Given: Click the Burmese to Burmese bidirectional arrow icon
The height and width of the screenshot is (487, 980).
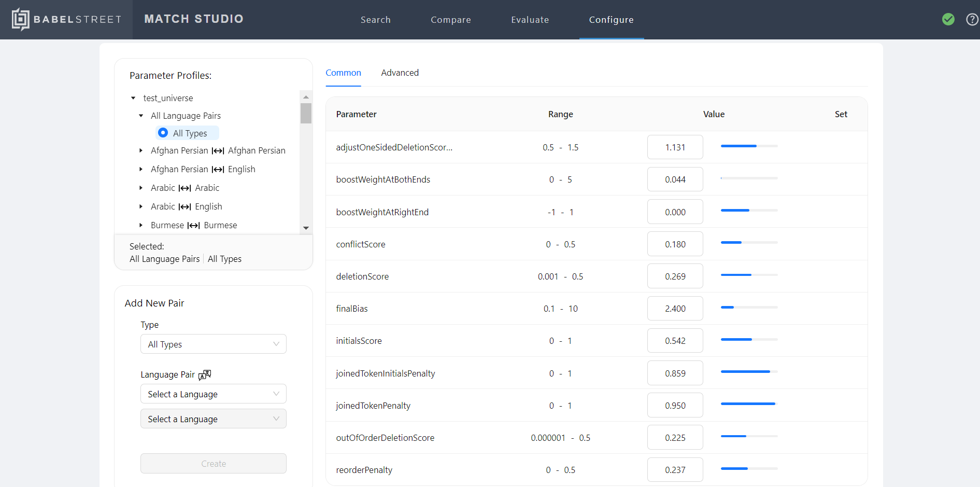Looking at the screenshot, I should (193, 226).
